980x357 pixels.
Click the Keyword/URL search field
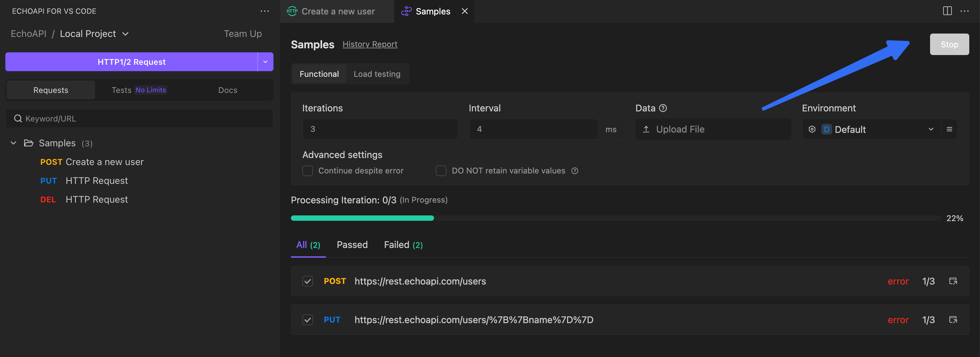(x=139, y=118)
